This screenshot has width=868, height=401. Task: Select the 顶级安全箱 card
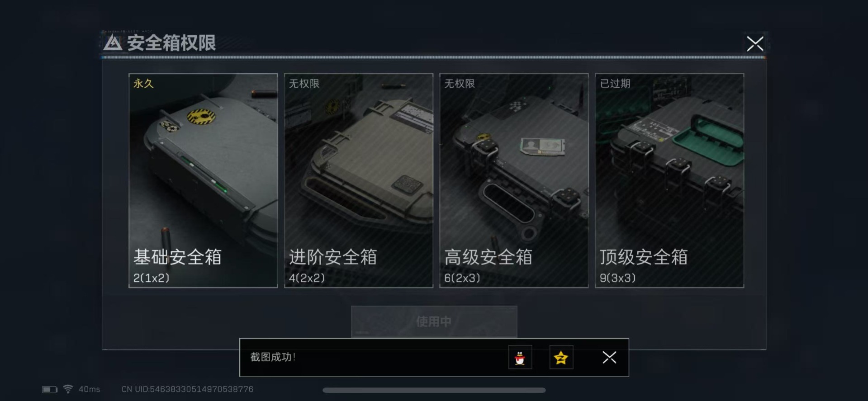(x=669, y=180)
